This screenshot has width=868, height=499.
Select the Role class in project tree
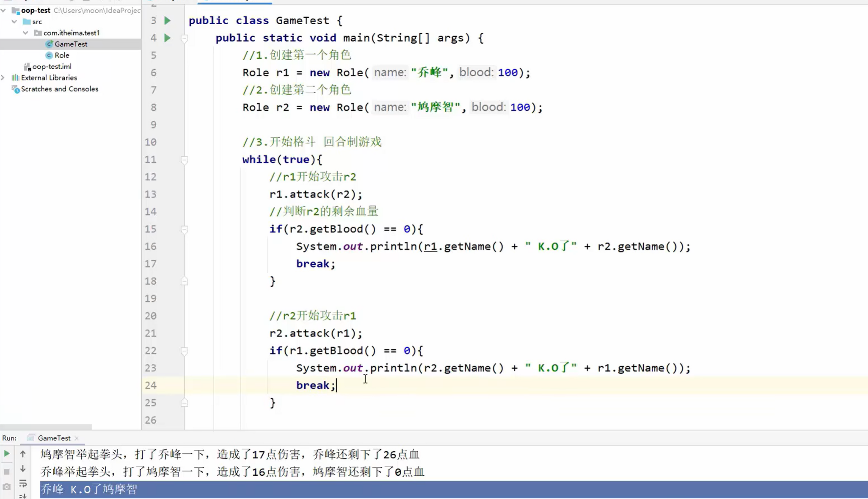click(x=63, y=55)
